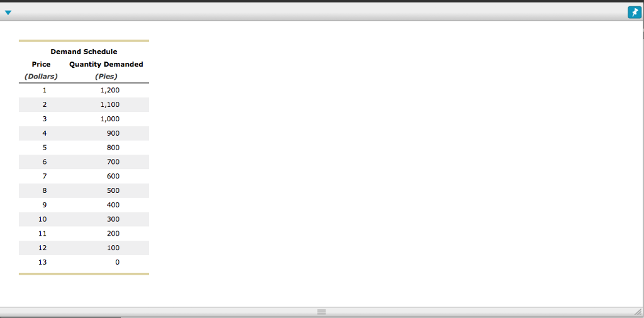Viewport: 644px width, 318px height.
Task: Click the price 12 cell
Action: pos(43,248)
